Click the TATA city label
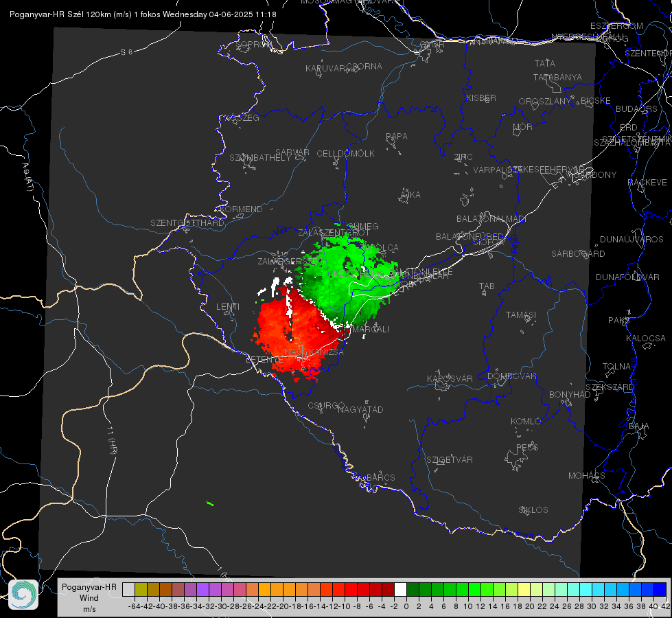 click(x=545, y=63)
